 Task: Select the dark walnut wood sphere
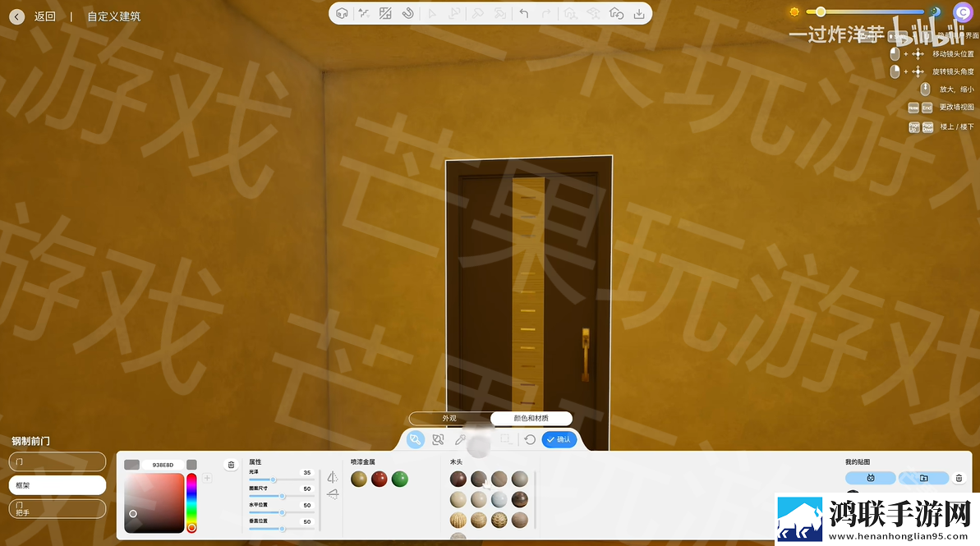(x=520, y=500)
